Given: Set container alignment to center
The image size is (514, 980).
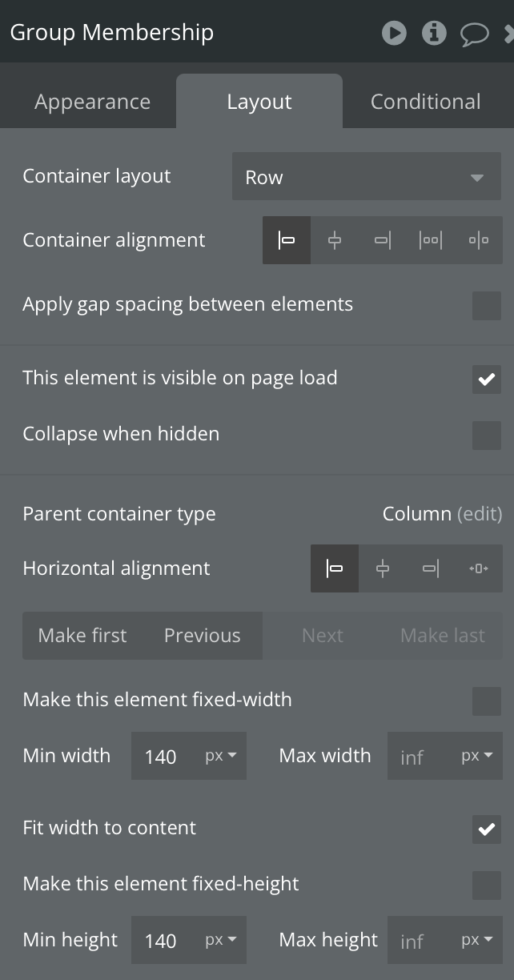Looking at the screenshot, I should point(335,240).
